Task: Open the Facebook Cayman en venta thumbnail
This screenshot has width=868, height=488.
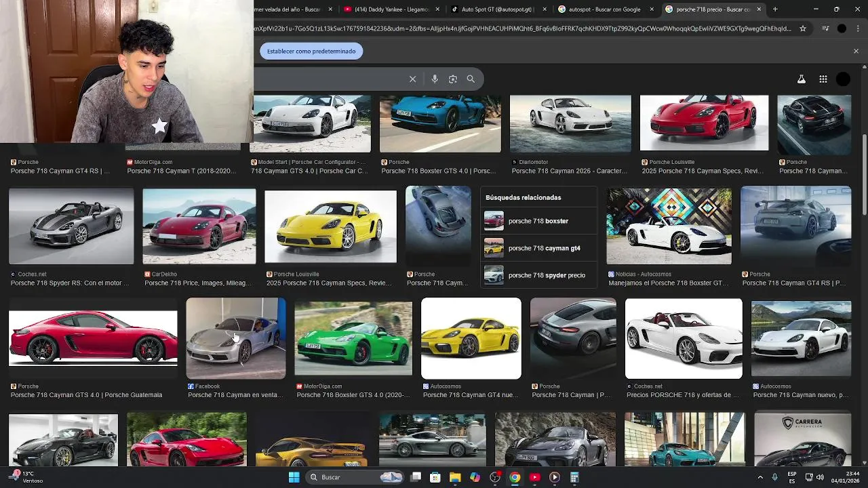Action: (x=236, y=338)
